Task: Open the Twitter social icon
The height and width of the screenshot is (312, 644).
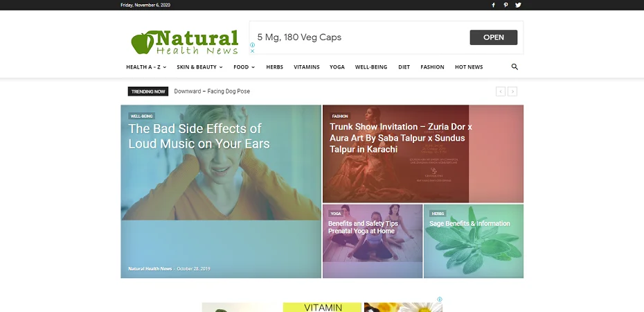Action: [518, 5]
